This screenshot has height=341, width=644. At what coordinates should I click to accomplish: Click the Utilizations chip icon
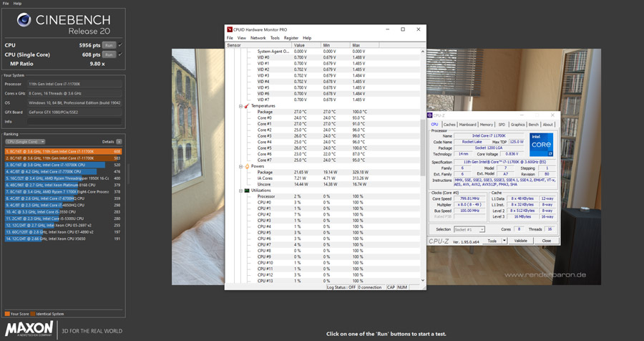[x=247, y=191]
